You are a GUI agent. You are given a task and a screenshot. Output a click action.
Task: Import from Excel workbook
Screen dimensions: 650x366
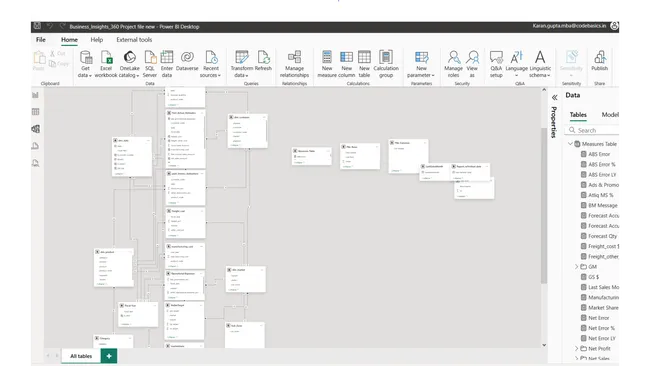(106, 64)
